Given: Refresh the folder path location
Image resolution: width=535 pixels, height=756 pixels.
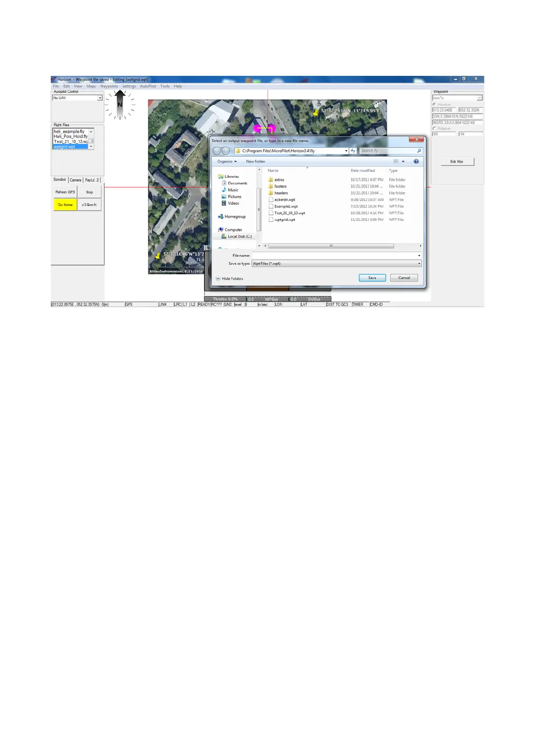Looking at the screenshot, I should coord(353,151).
